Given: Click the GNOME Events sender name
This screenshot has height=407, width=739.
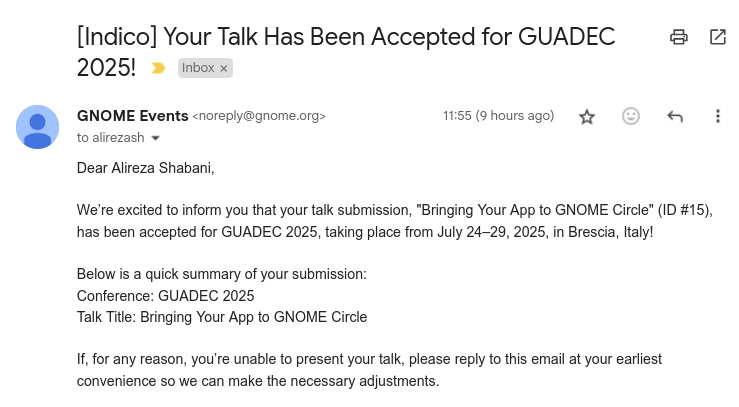Looking at the screenshot, I should 132,116.
